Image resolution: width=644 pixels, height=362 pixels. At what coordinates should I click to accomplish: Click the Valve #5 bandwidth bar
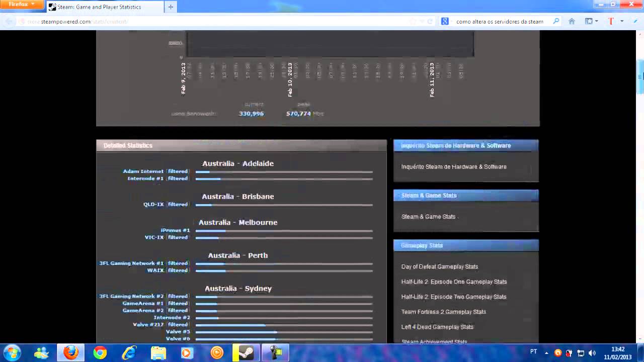pyautogui.click(x=284, y=332)
